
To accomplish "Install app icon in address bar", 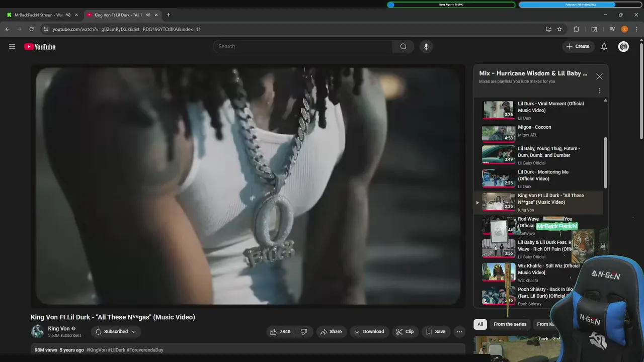I will pyautogui.click(x=548, y=29).
